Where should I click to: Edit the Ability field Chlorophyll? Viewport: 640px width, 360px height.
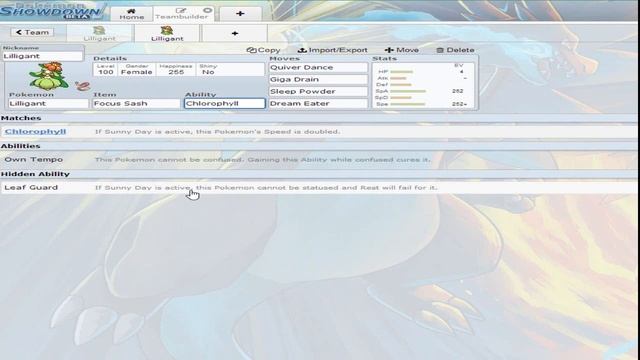click(x=224, y=104)
